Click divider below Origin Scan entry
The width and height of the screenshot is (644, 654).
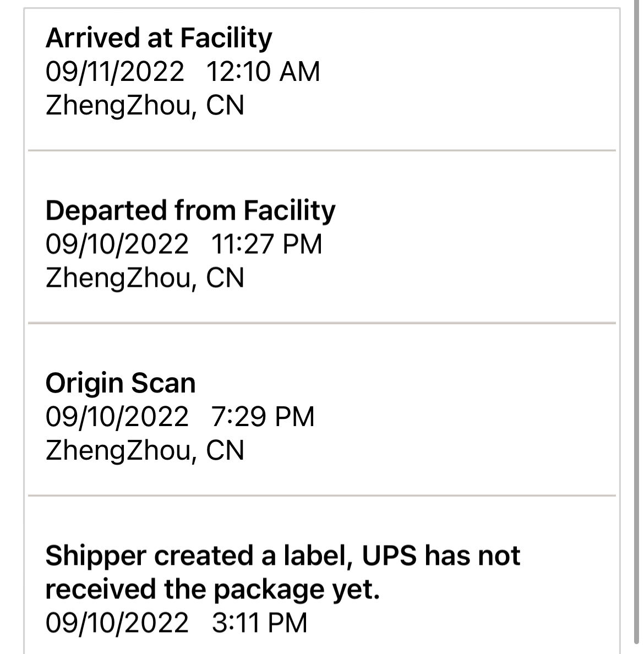[322, 495]
